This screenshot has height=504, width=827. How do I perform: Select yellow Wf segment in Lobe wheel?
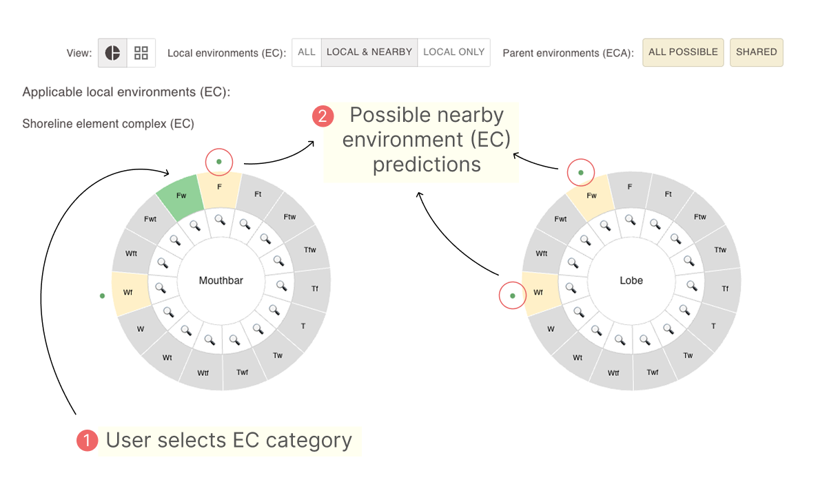538,293
